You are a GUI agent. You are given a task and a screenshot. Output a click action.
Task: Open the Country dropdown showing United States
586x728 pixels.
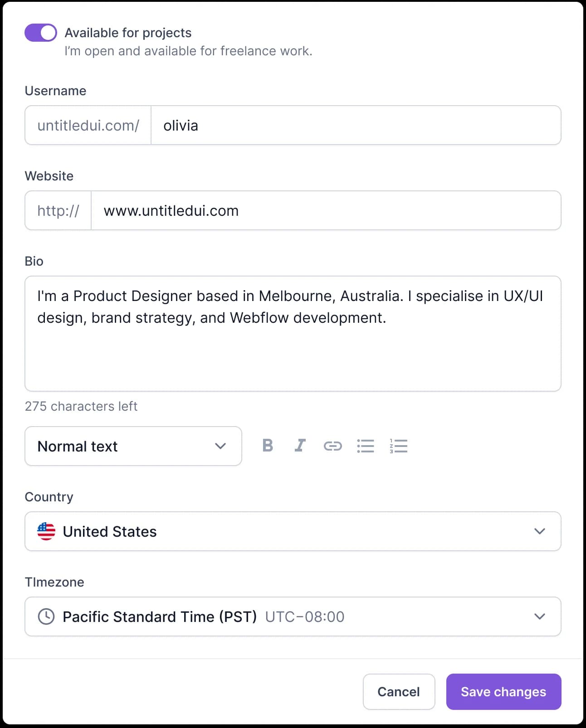click(x=293, y=531)
